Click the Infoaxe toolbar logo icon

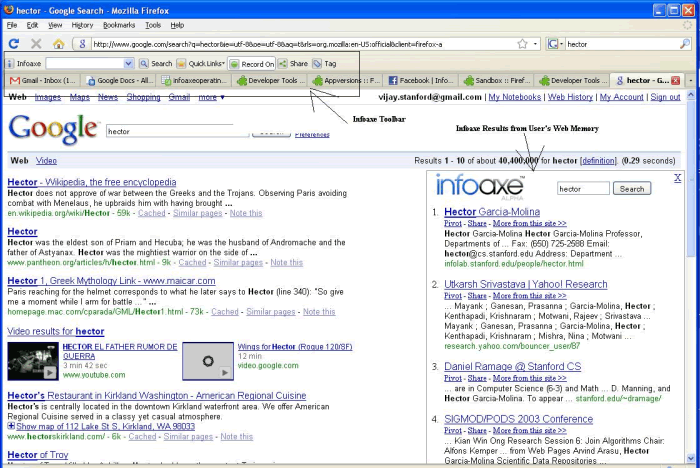(x=10, y=64)
